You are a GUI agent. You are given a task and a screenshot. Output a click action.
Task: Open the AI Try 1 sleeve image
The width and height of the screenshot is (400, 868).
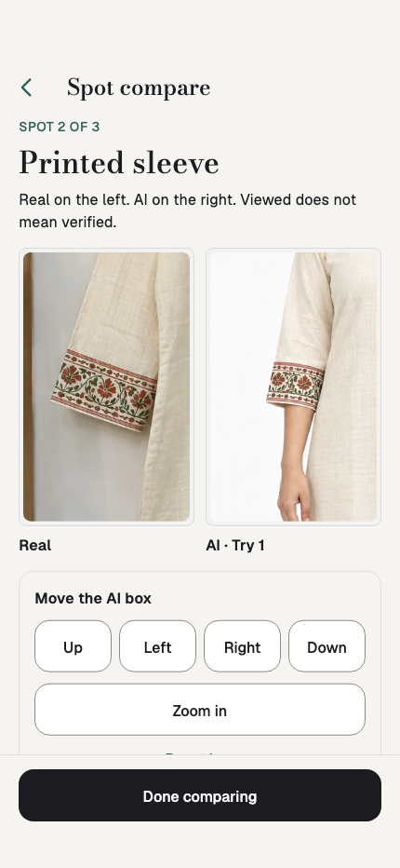tap(293, 387)
